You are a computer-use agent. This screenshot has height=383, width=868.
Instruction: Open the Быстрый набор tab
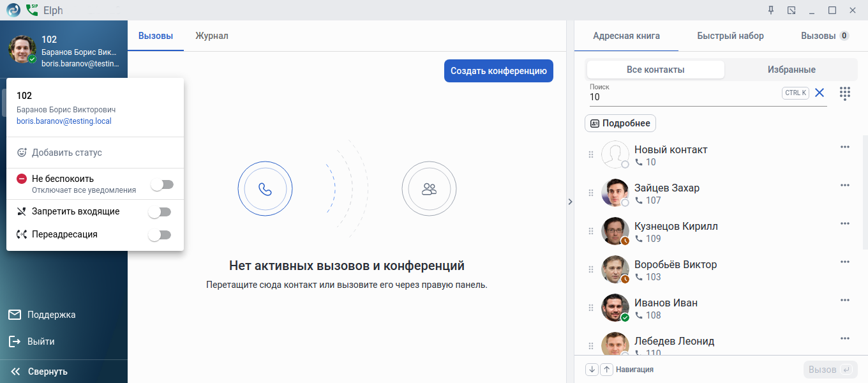coord(730,36)
